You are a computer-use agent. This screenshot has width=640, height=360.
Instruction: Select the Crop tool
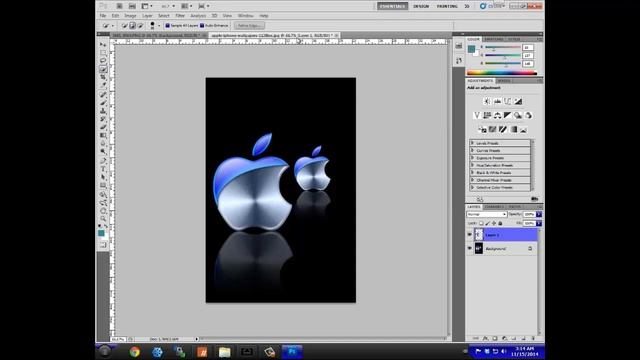(x=103, y=77)
